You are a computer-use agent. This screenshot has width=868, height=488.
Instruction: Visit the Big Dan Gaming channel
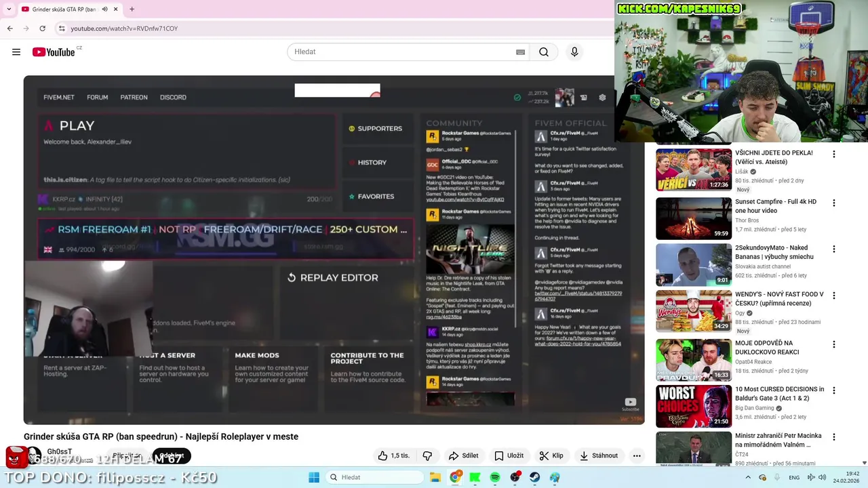[x=754, y=408]
